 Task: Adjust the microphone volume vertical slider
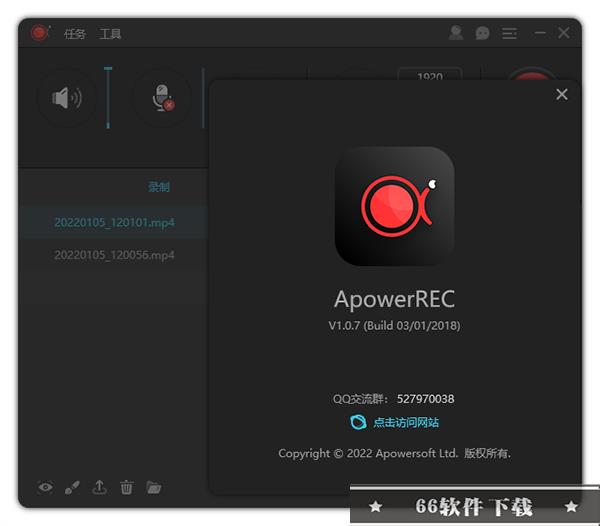(x=203, y=98)
